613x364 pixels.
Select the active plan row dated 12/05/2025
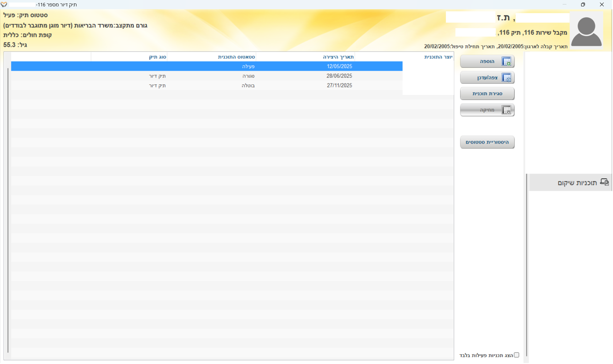(207, 66)
